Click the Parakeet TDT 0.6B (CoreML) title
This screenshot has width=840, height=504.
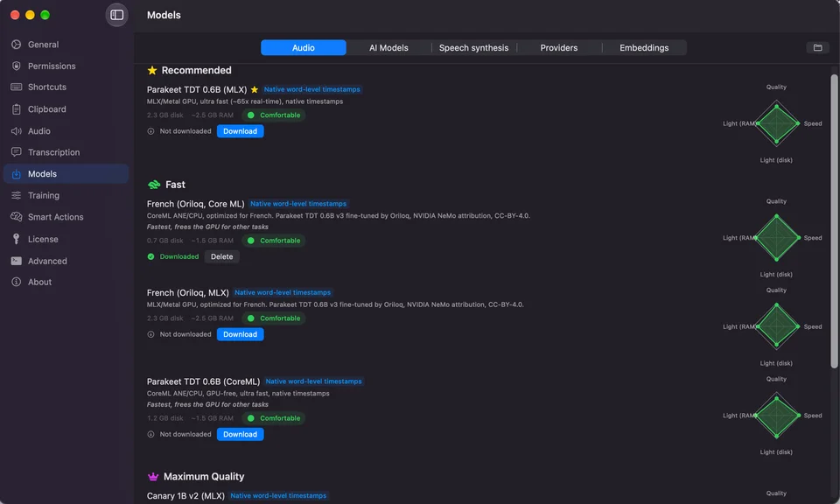click(203, 381)
